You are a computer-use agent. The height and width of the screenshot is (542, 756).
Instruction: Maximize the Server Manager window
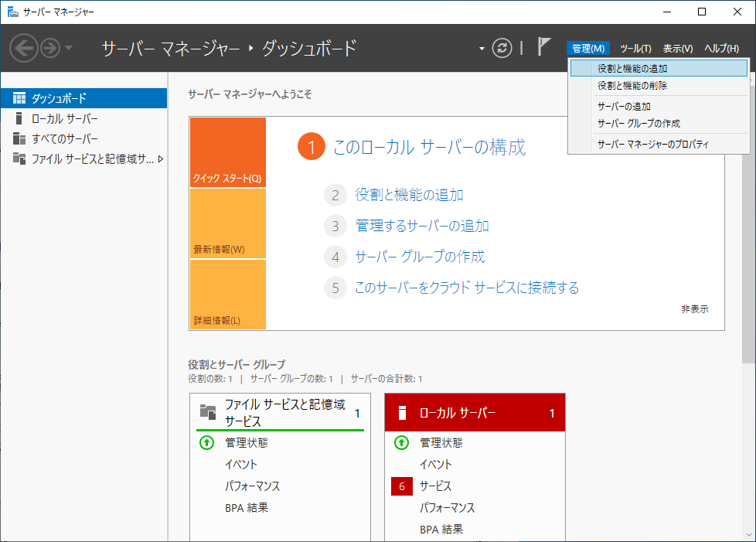702,12
